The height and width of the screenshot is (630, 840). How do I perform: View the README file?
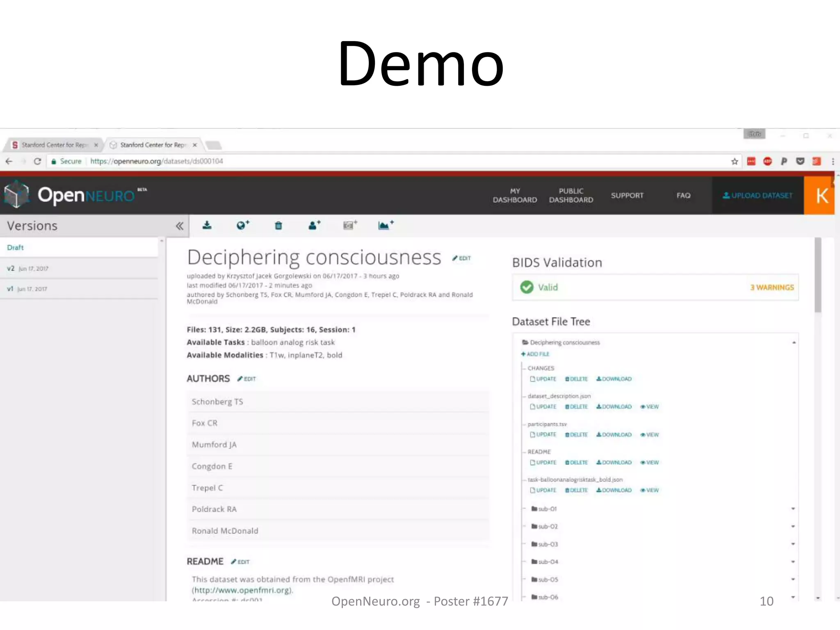649,462
